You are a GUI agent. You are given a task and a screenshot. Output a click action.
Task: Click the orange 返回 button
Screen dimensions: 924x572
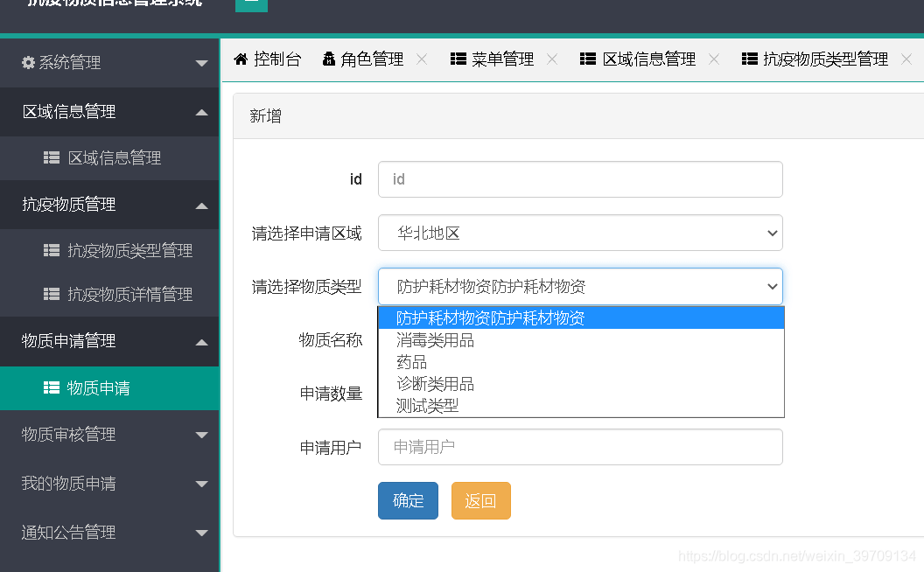tap(480, 501)
